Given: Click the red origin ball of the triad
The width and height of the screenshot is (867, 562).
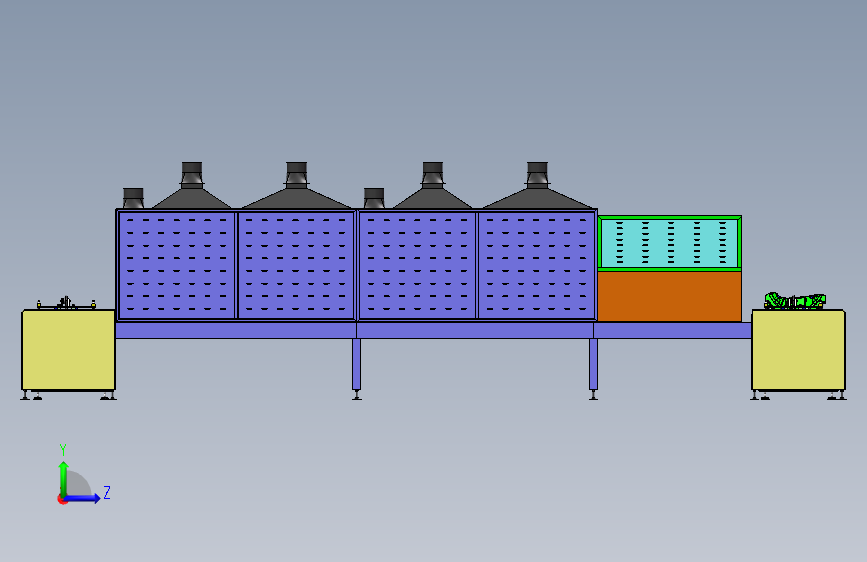Looking at the screenshot, I should [62, 499].
